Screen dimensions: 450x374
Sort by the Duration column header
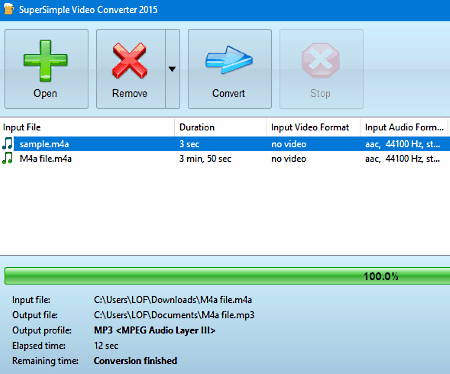(x=220, y=127)
